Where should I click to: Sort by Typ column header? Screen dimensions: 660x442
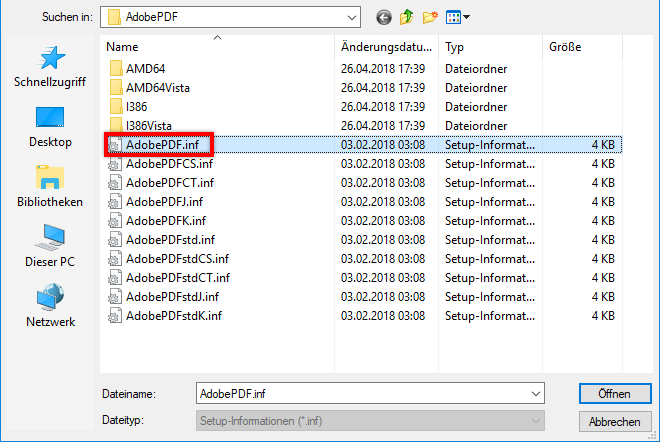point(490,47)
